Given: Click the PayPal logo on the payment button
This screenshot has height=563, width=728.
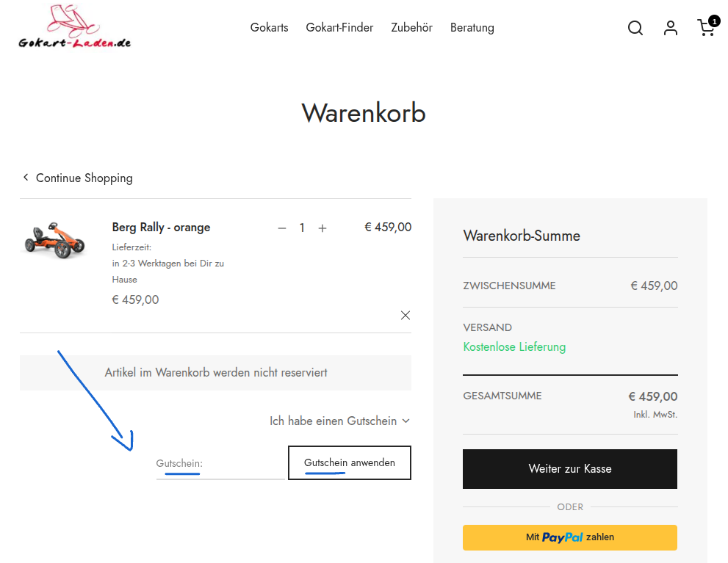Looking at the screenshot, I should pyautogui.click(x=563, y=537).
